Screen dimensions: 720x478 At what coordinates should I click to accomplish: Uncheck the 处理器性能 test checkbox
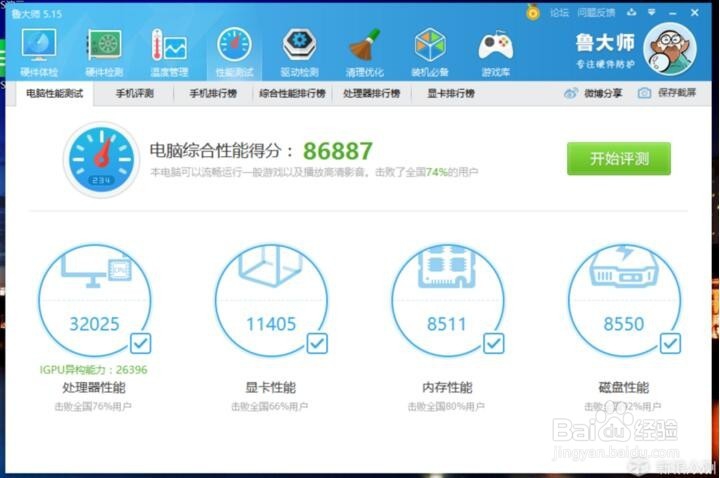click(141, 343)
